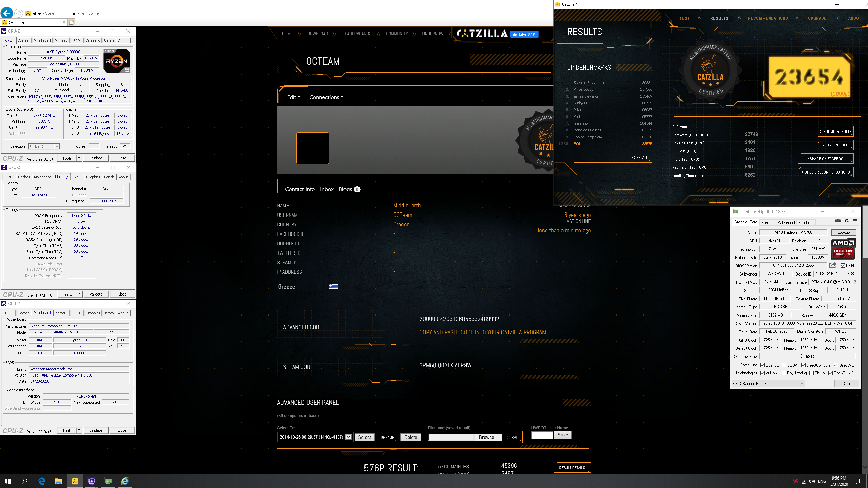This screenshot has height=488, width=868.
Task: Open the AMD Radeon RX 5700 GPU dropdown
Action: [768, 384]
